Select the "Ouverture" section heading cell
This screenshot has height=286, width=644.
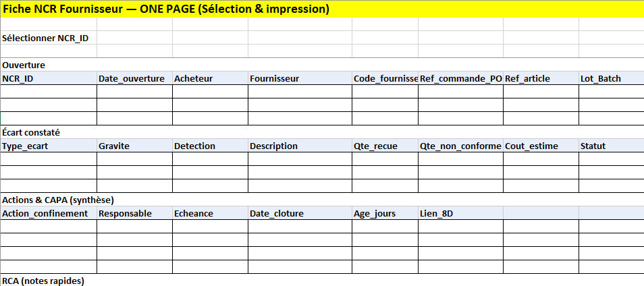tap(24, 65)
